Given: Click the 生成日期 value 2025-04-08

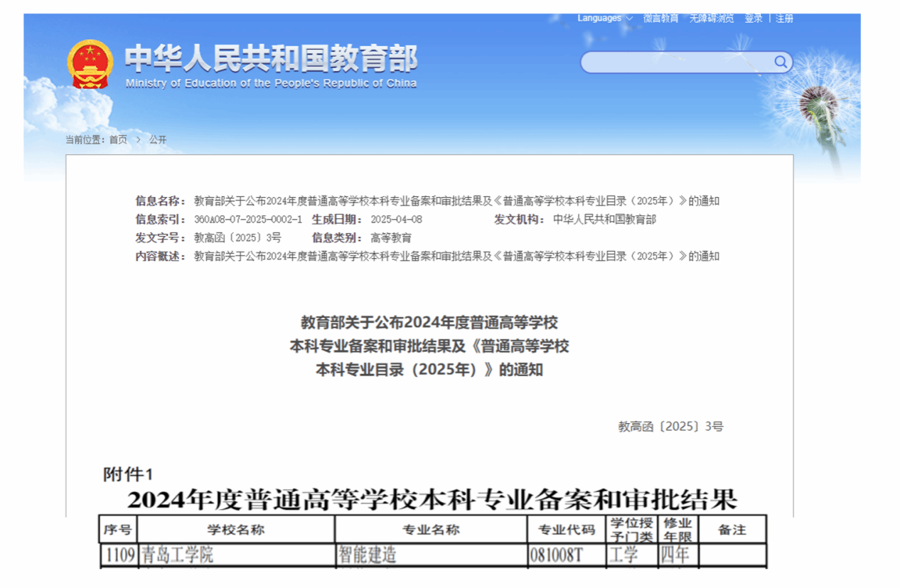Looking at the screenshot, I should (x=397, y=220).
